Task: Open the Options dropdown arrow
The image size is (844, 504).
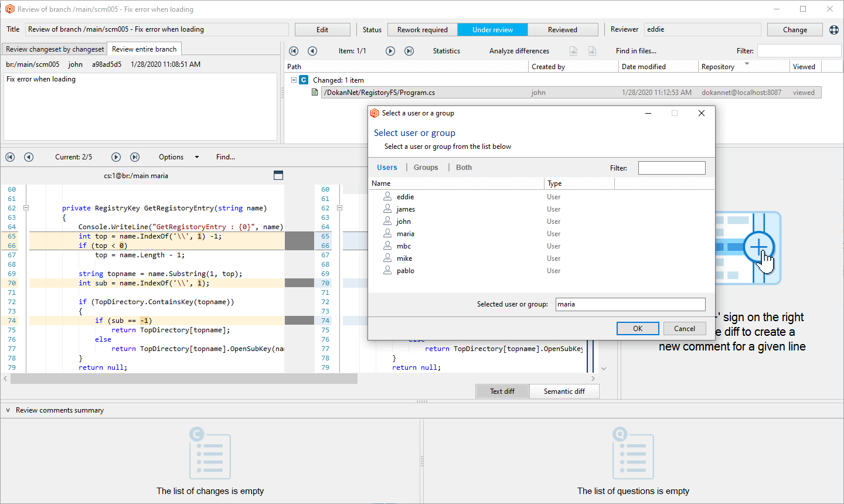Action: pos(197,157)
